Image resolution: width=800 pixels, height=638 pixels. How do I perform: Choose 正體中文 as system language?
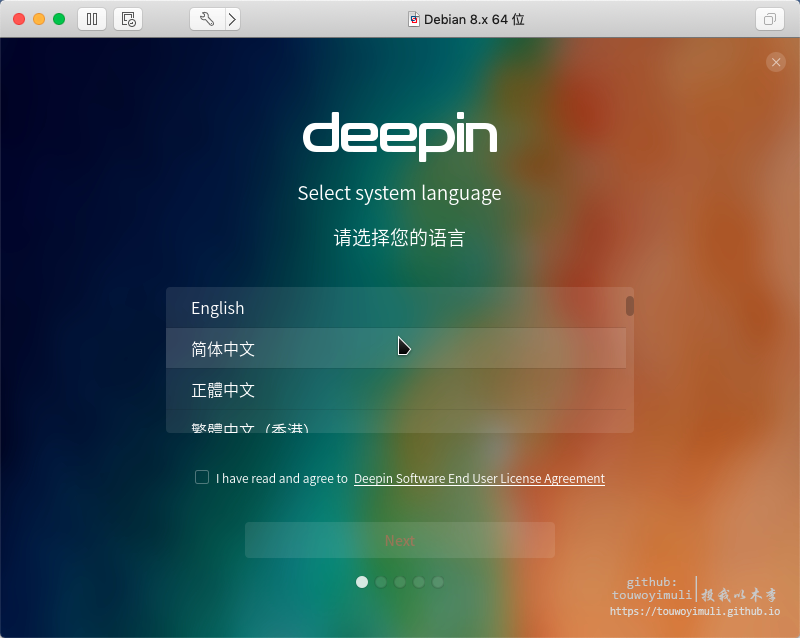396,390
